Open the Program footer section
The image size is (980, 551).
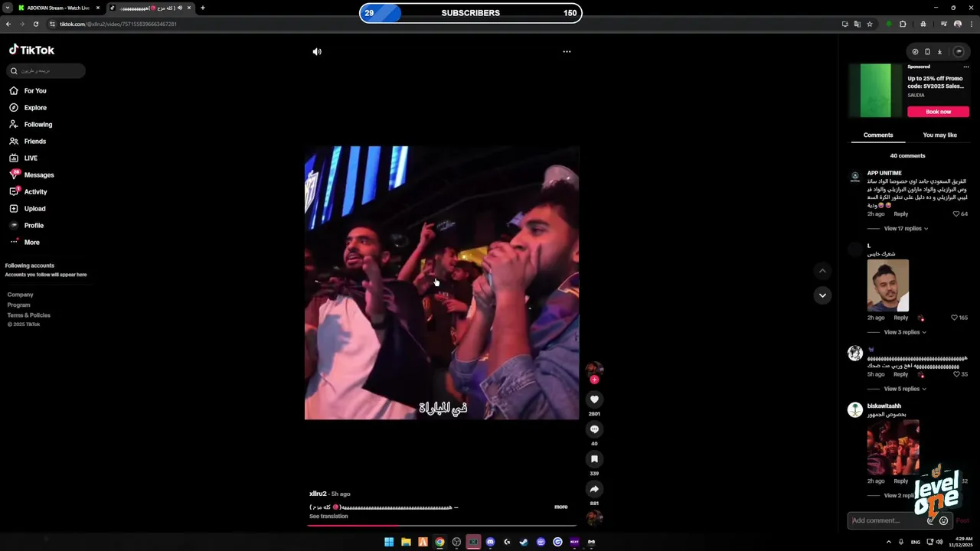tap(19, 305)
